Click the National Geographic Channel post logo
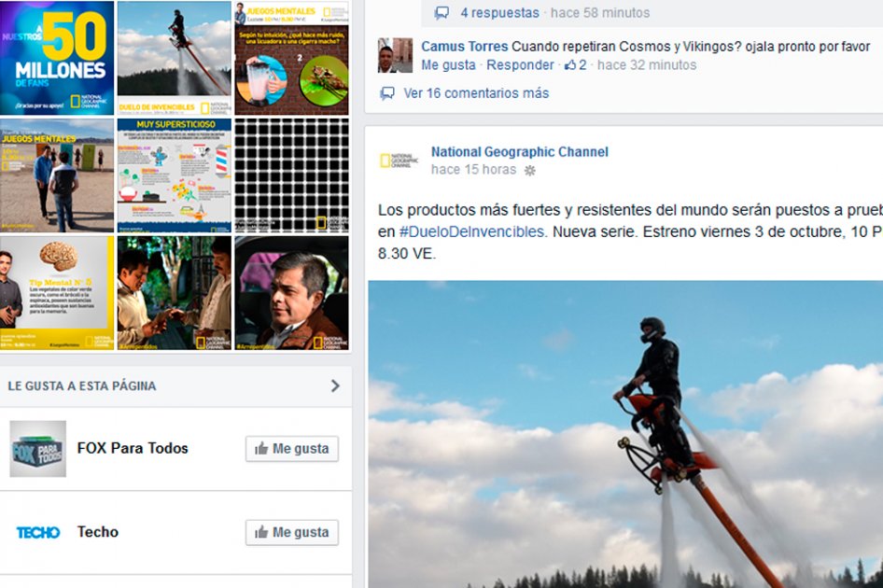 tap(399, 161)
